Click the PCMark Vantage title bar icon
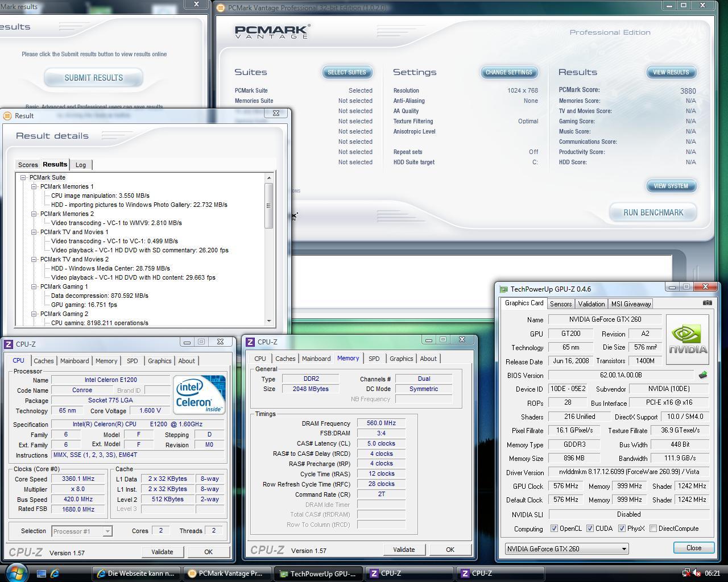Image resolution: width=728 pixels, height=582 pixels. click(221, 8)
